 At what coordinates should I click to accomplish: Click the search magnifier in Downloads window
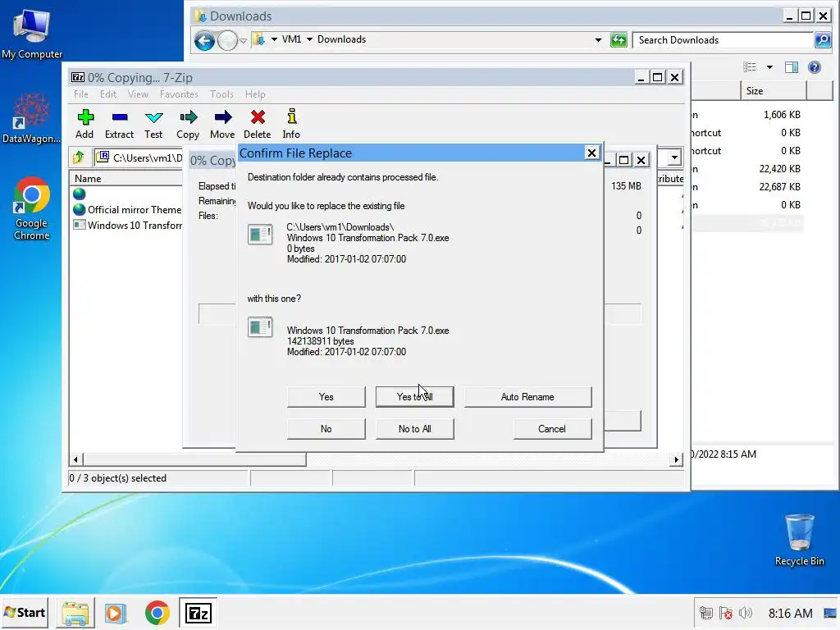point(822,39)
